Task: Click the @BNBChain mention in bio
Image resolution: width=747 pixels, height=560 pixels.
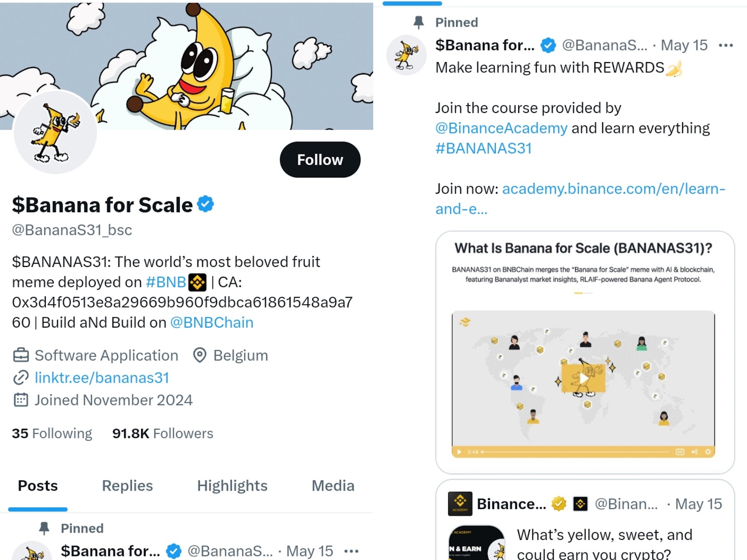Action: pos(211,322)
